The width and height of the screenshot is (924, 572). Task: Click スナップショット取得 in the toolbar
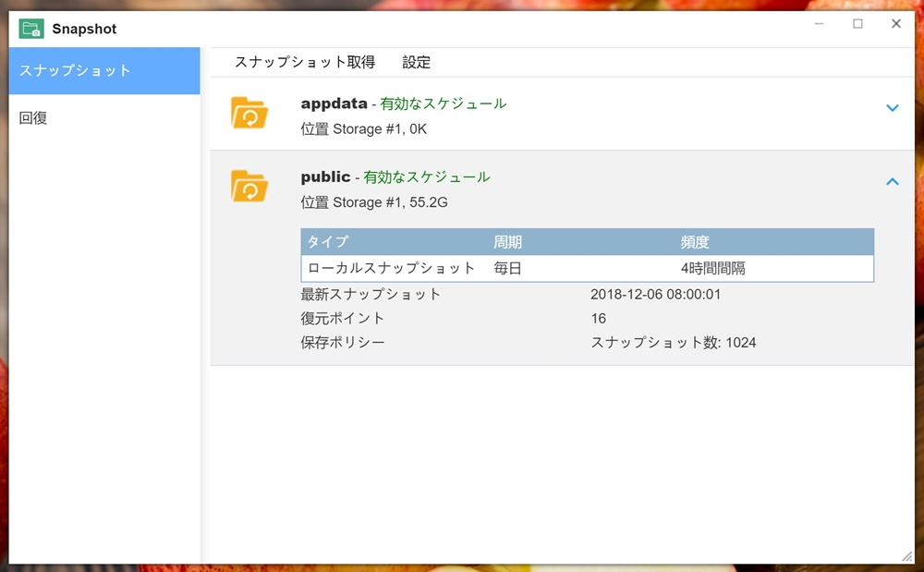coord(305,63)
